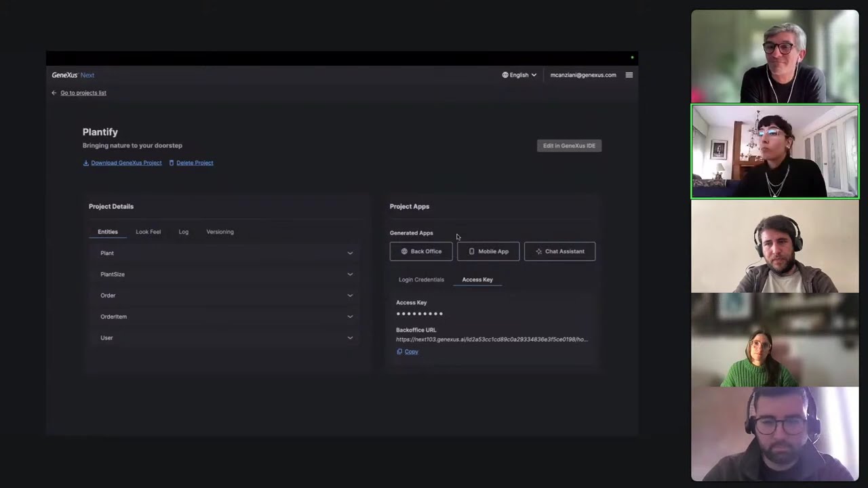
Task: Click the globe language icon
Action: pos(505,75)
